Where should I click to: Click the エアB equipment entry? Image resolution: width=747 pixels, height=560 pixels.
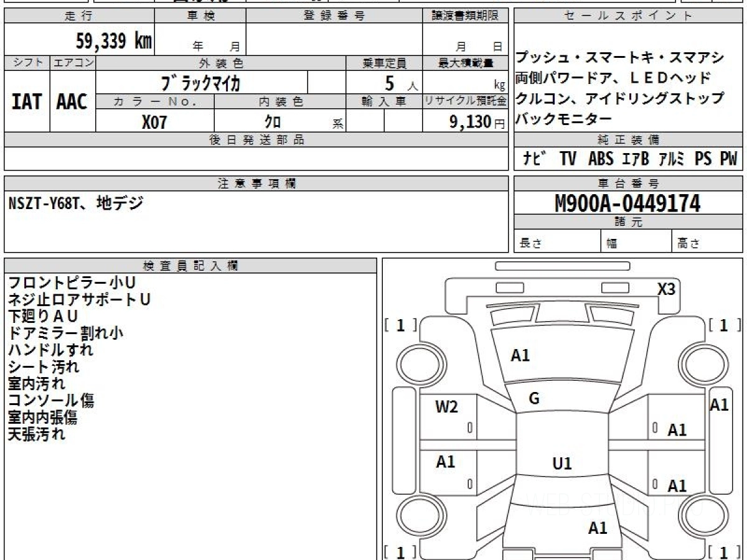pyautogui.click(x=635, y=159)
